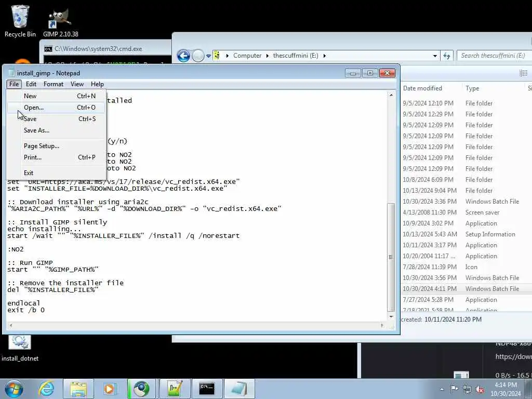Show hidden tray icons arrow
The image size is (532, 399).
pos(442,389)
